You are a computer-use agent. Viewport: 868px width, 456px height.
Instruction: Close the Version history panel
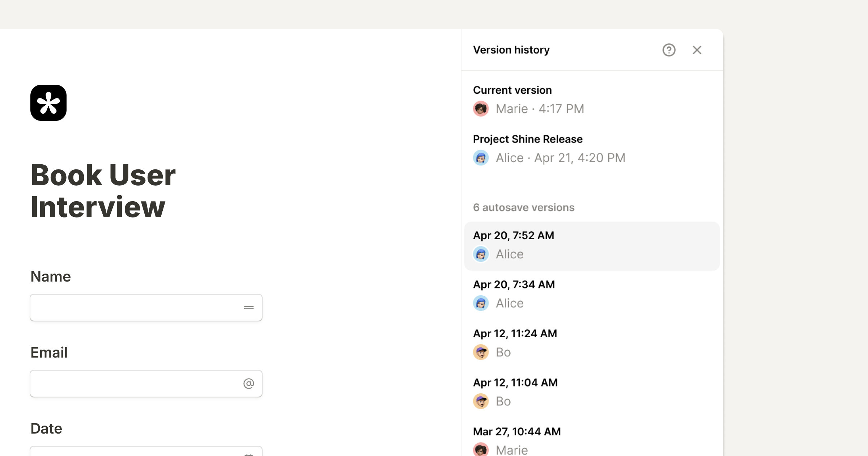(697, 50)
